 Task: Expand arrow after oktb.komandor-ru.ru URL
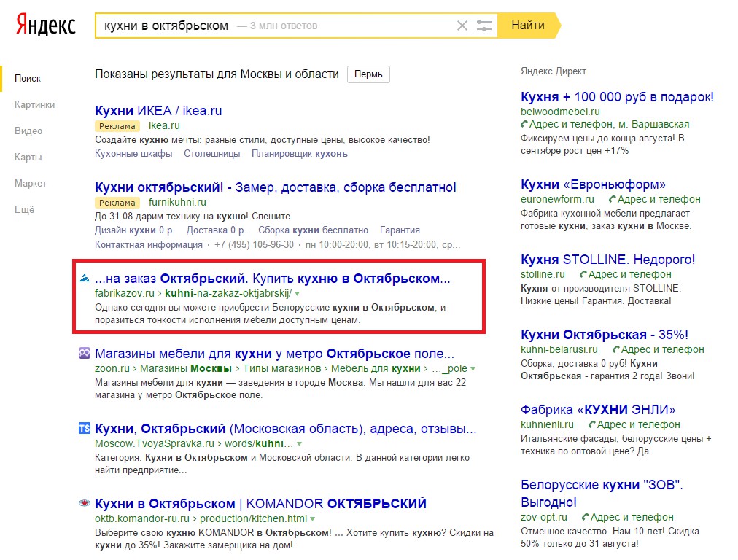click(x=313, y=519)
